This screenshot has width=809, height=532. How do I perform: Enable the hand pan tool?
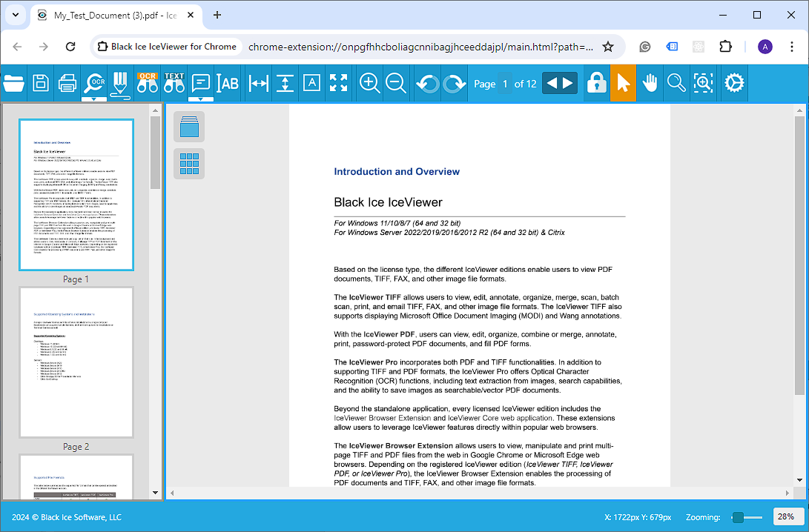click(x=650, y=83)
